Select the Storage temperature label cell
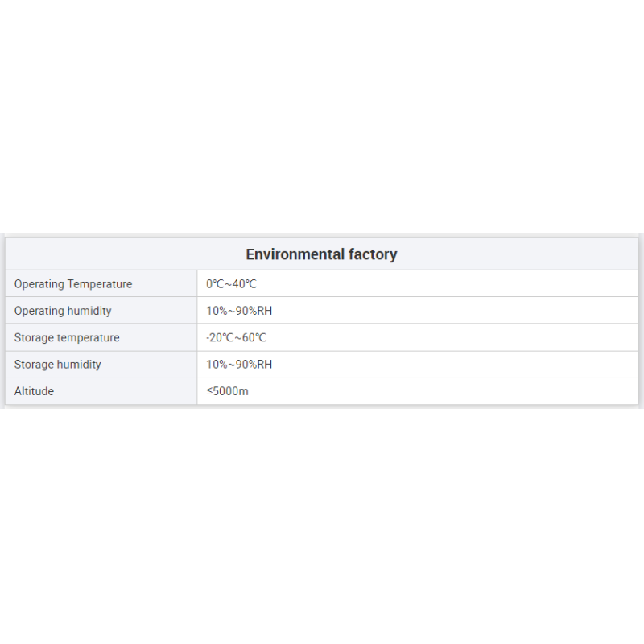The height and width of the screenshot is (644, 644). (101, 337)
